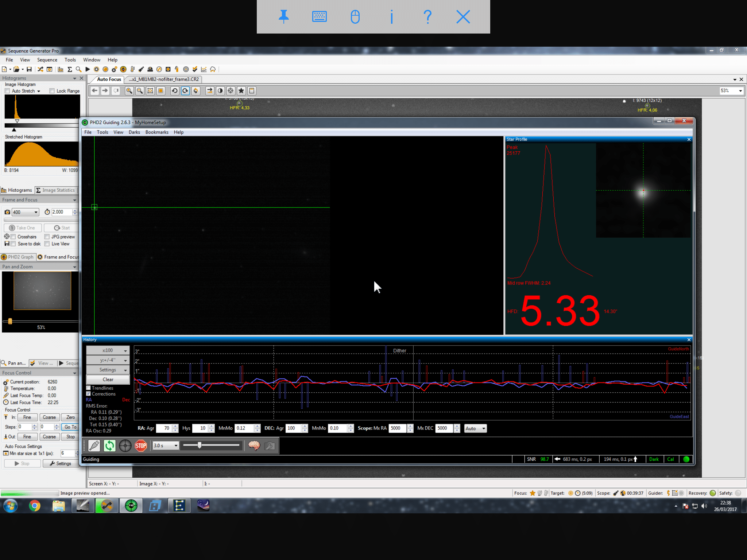
Task: Click the PHD2 connect equipment icon
Action: (94, 446)
